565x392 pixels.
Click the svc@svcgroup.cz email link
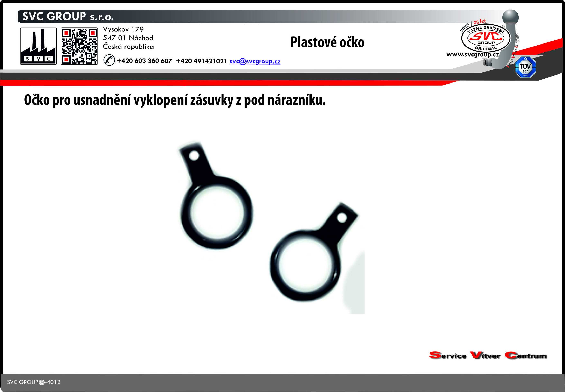(255, 61)
